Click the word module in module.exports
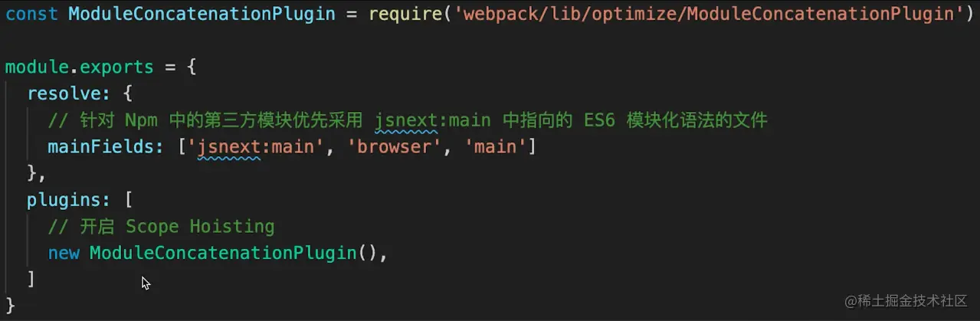 click(x=37, y=67)
